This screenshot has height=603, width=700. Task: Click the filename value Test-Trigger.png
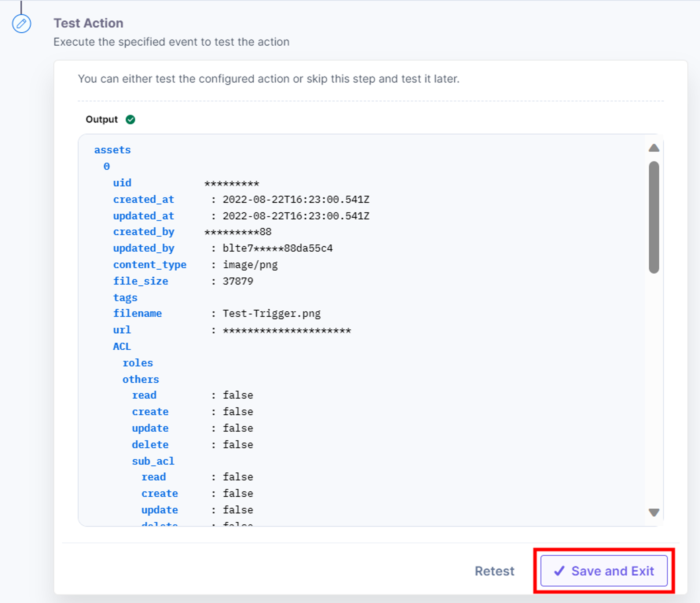pos(272,314)
